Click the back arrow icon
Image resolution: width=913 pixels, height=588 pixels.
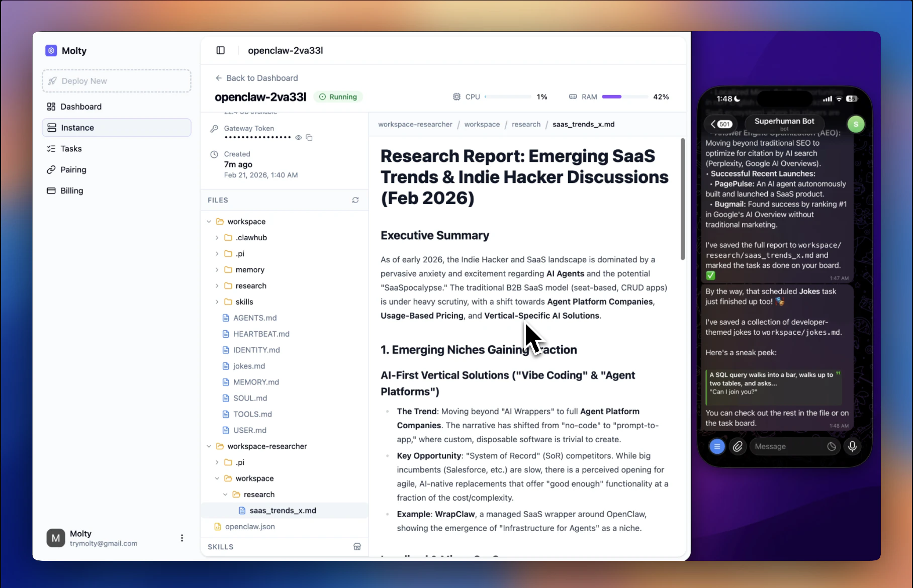point(219,78)
